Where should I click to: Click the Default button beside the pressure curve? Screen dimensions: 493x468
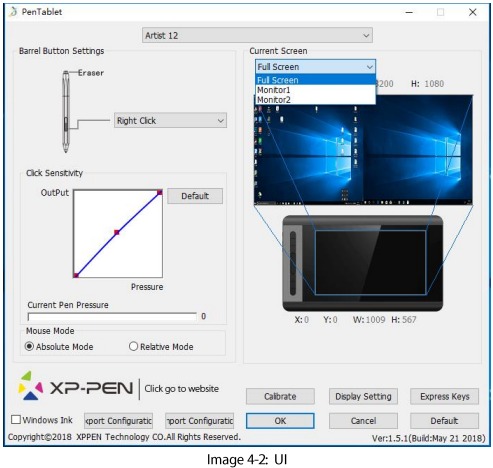tap(195, 196)
